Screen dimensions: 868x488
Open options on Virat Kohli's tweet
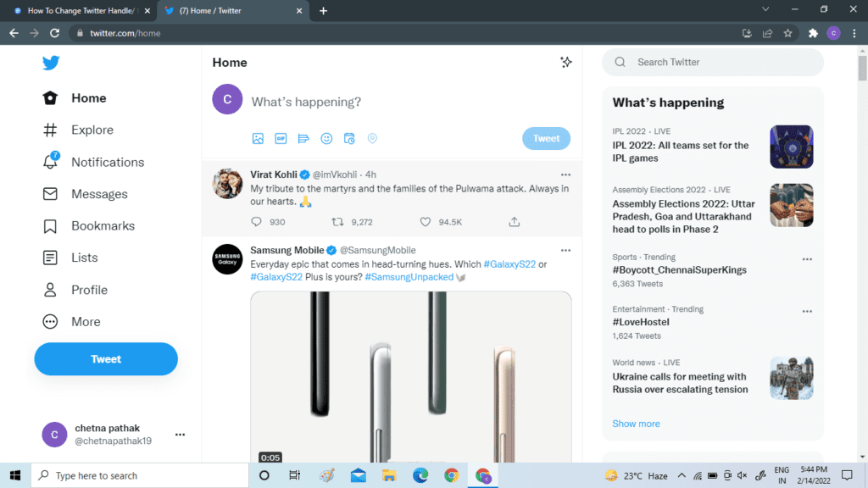pyautogui.click(x=565, y=175)
